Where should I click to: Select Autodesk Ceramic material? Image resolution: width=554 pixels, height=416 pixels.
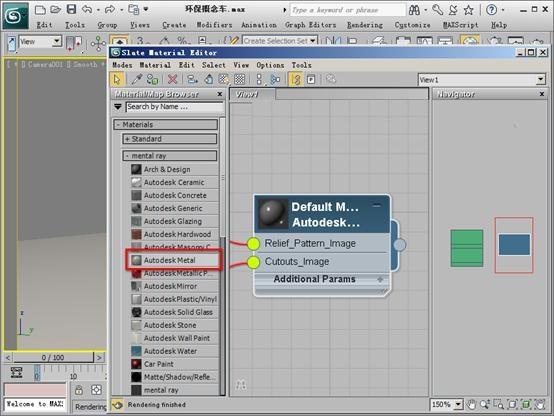pos(175,182)
